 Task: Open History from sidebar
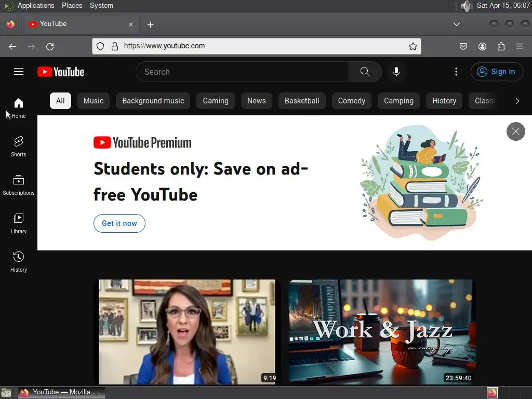click(19, 262)
